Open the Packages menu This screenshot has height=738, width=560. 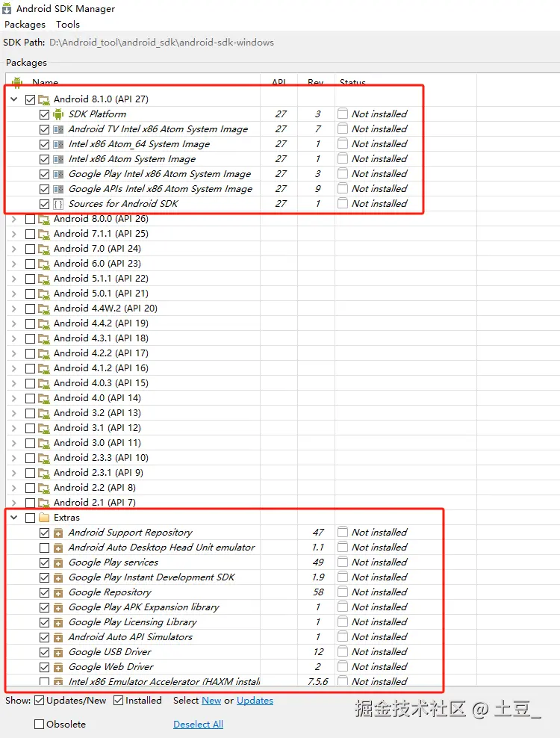[x=25, y=25]
